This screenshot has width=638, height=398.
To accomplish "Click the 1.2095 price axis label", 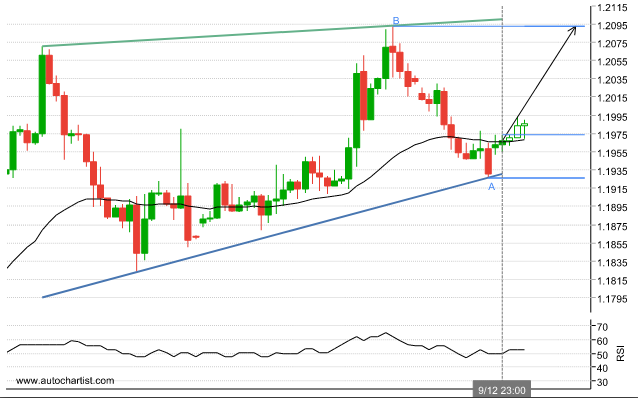I will point(612,26).
